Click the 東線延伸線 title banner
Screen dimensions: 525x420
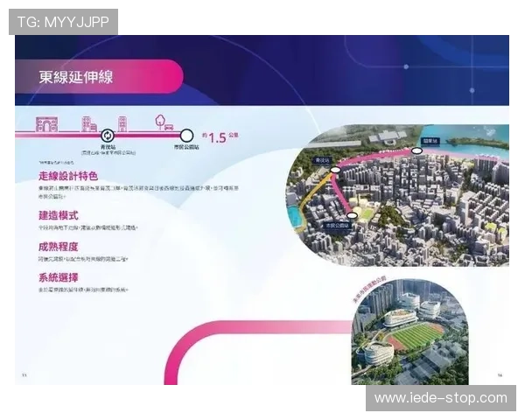99,77
